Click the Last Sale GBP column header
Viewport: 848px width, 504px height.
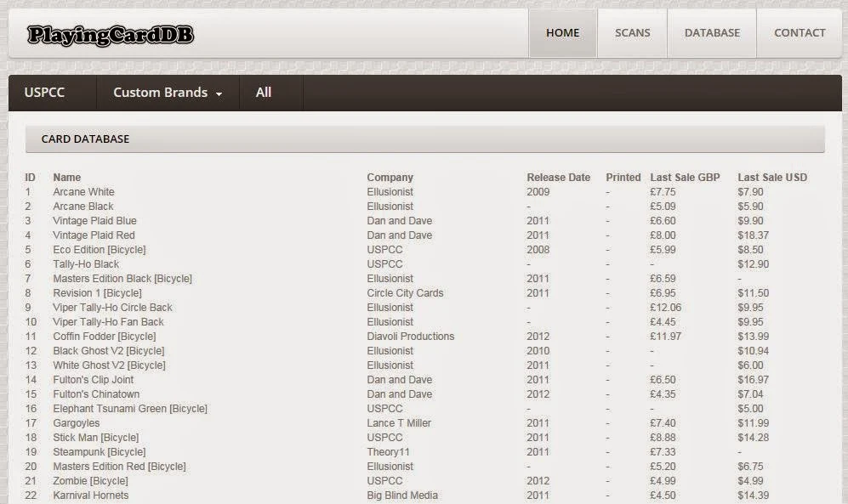685,177
